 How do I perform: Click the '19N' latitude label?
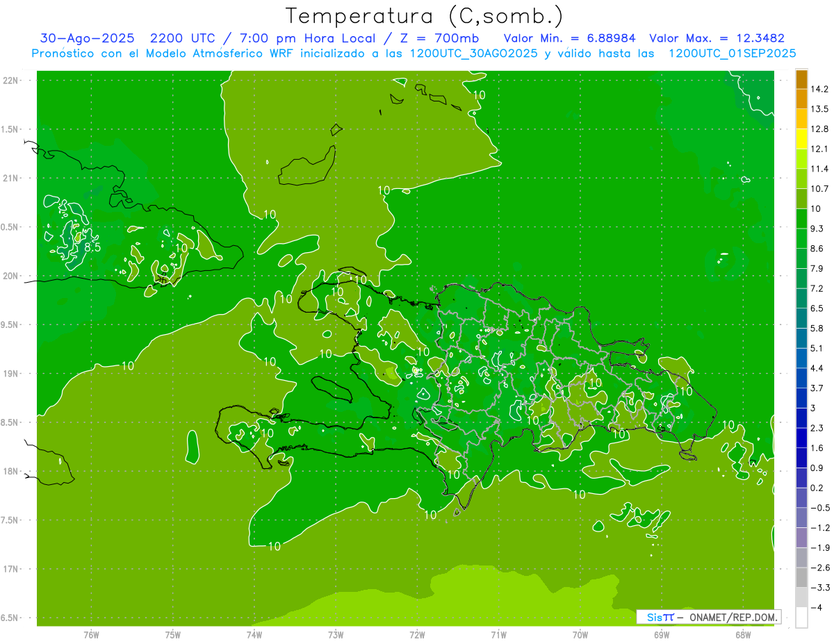[x=12, y=373]
